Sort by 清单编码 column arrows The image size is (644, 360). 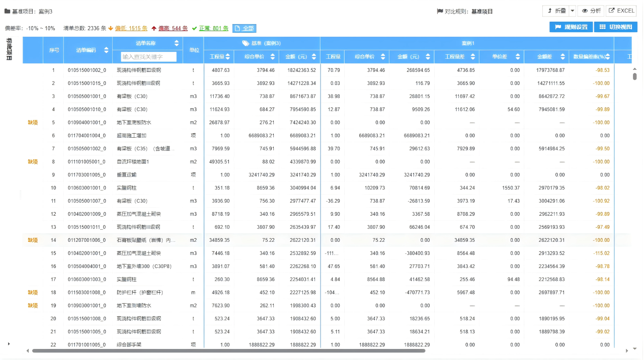[106, 50]
